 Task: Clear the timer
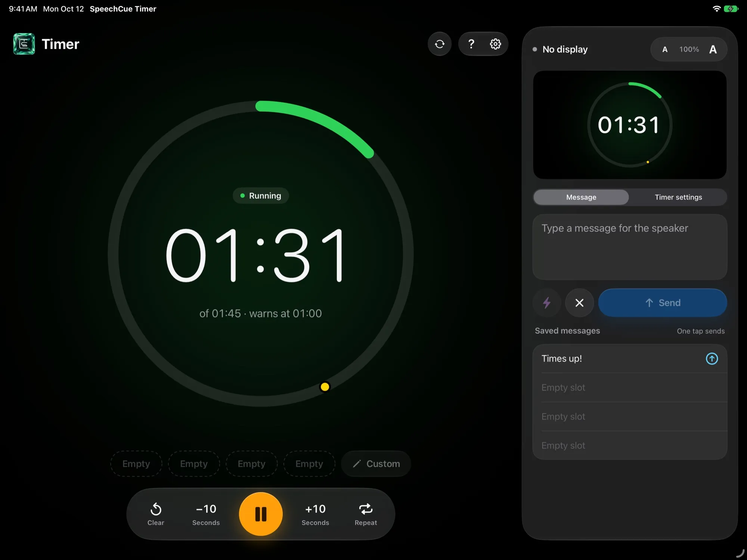point(156,514)
